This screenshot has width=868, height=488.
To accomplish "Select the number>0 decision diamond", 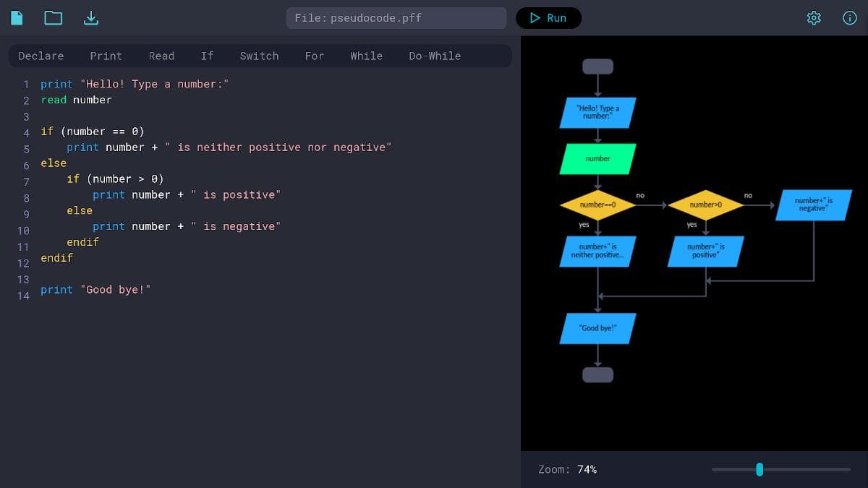I will 705,205.
